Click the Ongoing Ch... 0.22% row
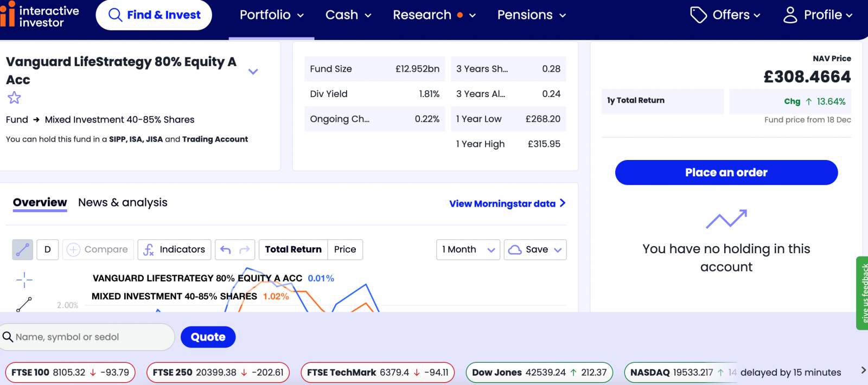The width and height of the screenshot is (868, 385). click(x=375, y=119)
